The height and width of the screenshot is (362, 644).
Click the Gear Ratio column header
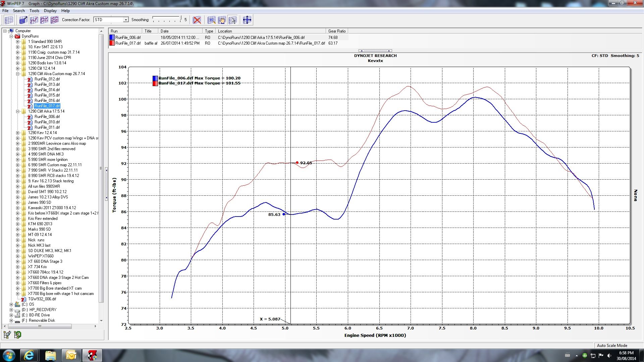[337, 31]
